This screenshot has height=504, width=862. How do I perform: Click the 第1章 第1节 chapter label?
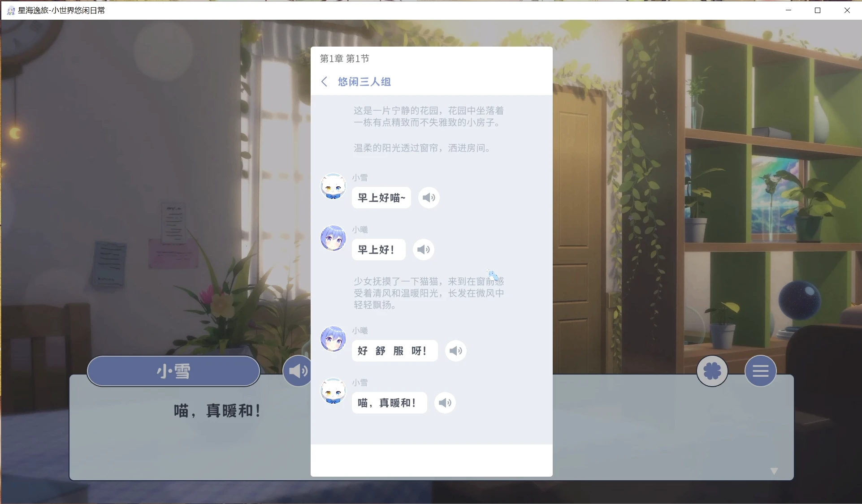(345, 59)
